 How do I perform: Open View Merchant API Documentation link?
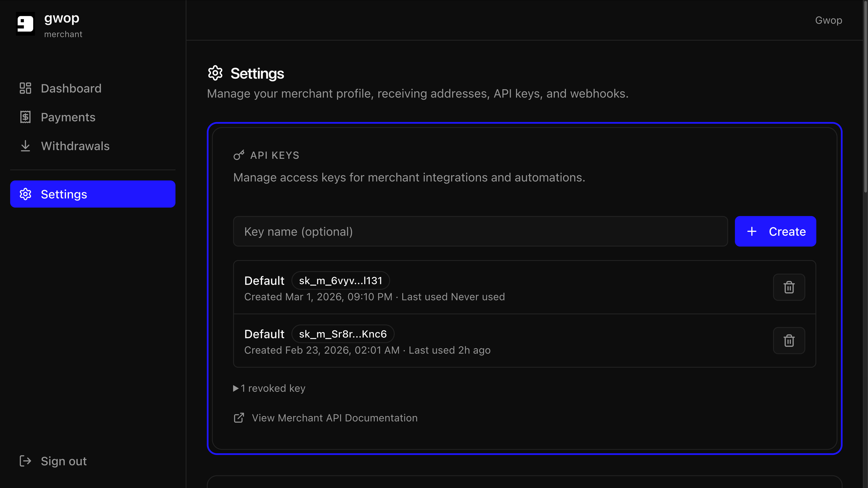tap(334, 418)
